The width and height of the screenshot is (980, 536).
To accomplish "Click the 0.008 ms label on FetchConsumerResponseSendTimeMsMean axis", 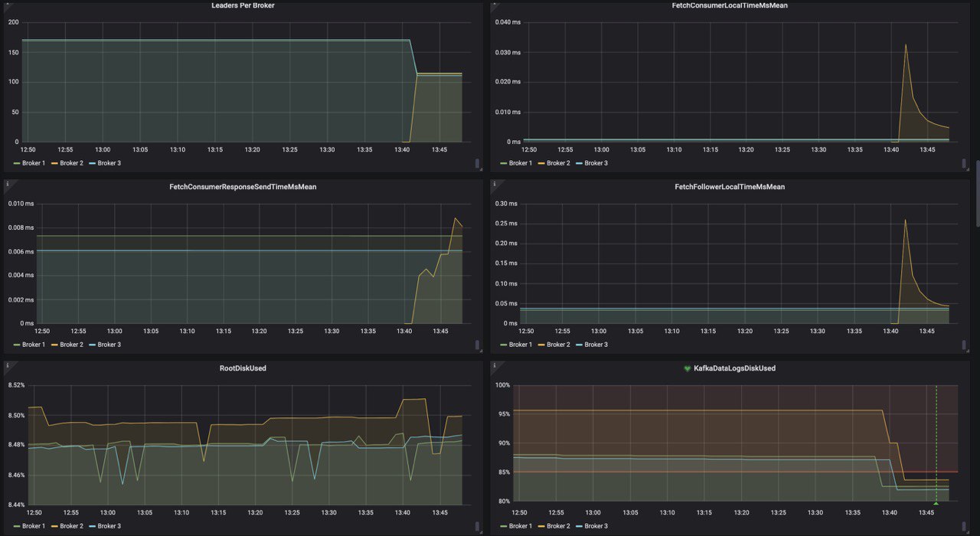I will pos(21,227).
